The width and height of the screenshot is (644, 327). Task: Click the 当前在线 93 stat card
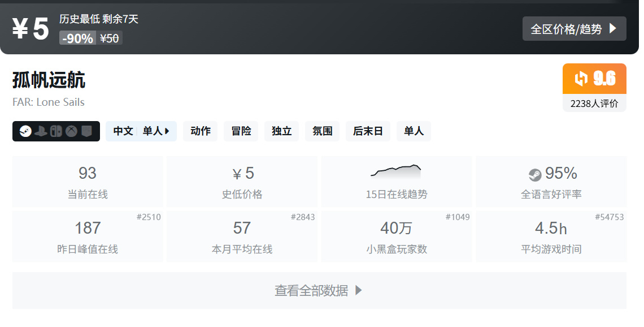(88, 182)
